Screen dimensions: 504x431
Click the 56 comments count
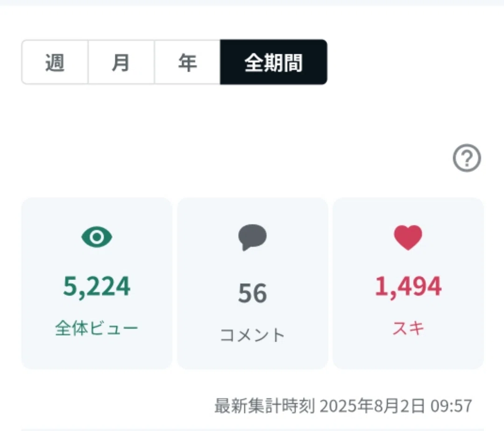[x=252, y=293]
